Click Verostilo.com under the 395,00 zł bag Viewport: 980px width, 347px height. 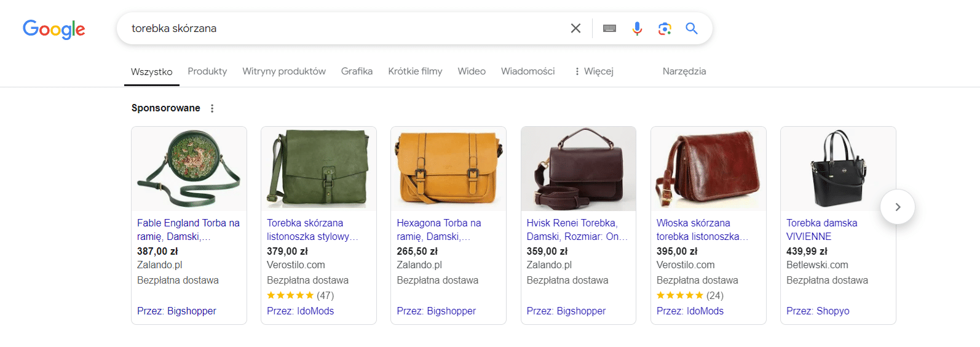coord(686,265)
